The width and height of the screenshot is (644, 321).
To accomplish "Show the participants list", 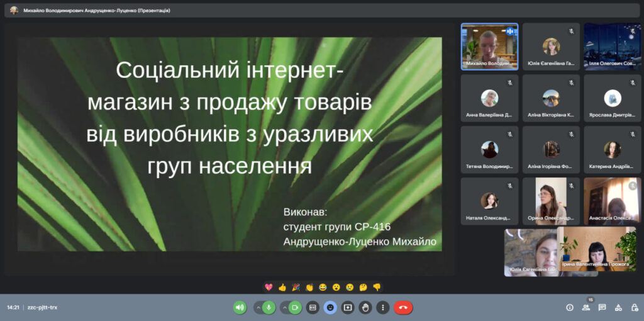I will click(x=586, y=308).
